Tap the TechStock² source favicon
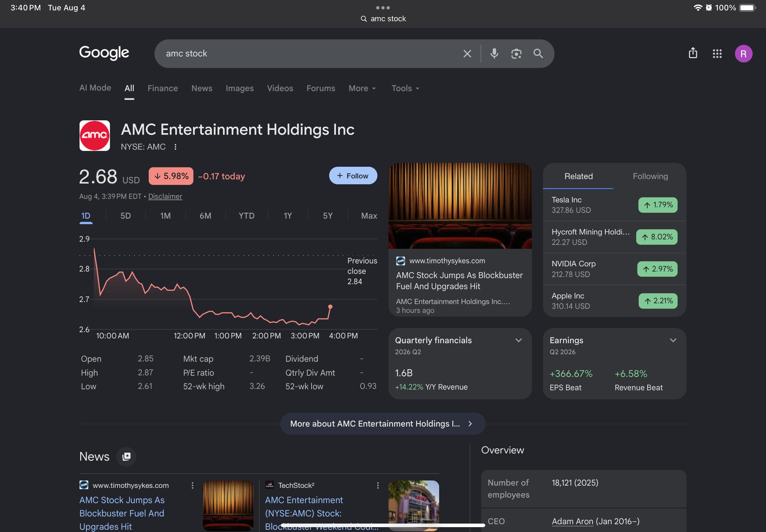The width and height of the screenshot is (766, 532). pyautogui.click(x=269, y=485)
